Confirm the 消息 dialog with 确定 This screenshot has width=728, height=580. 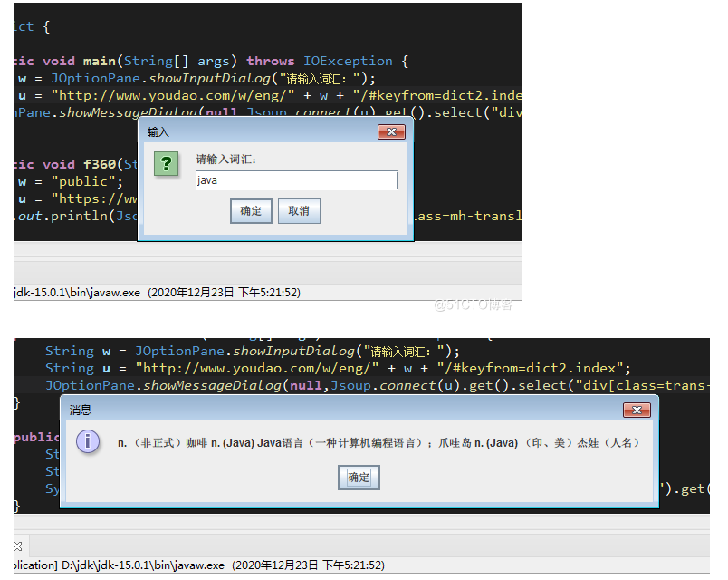(359, 477)
